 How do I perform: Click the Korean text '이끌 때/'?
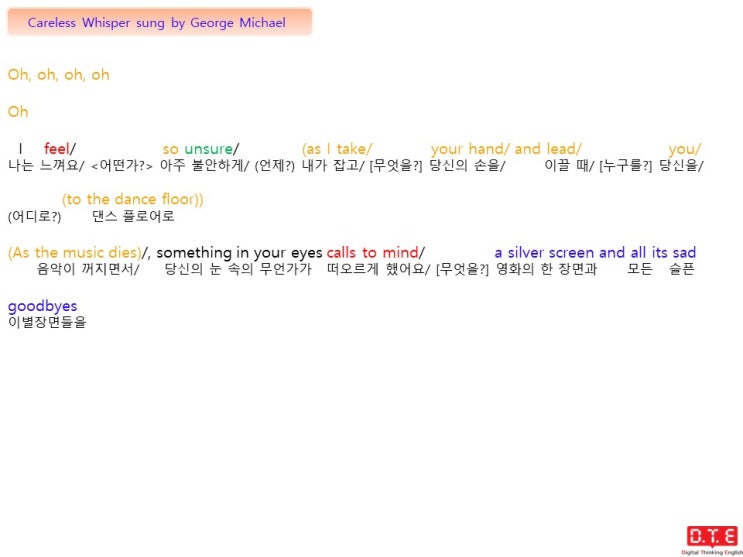click(x=569, y=166)
